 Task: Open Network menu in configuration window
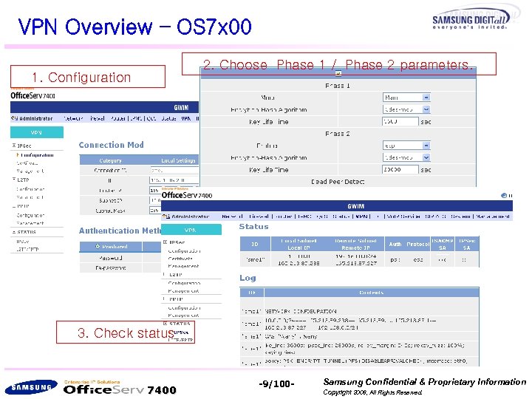point(73,118)
